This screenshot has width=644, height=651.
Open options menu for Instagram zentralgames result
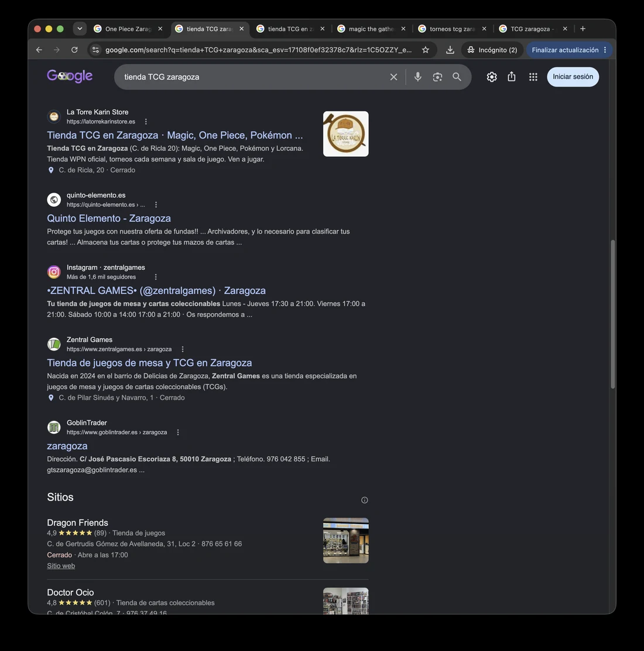(156, 277)
